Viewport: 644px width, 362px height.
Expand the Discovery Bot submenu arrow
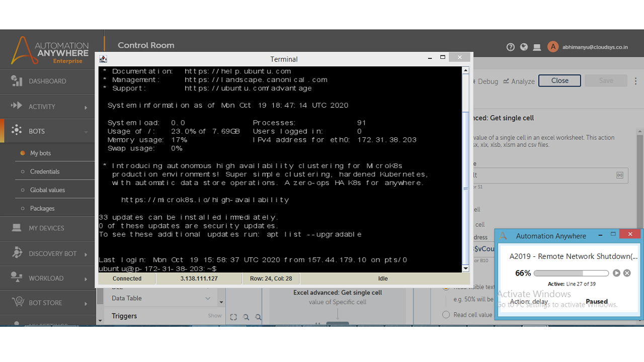point(86,254)
